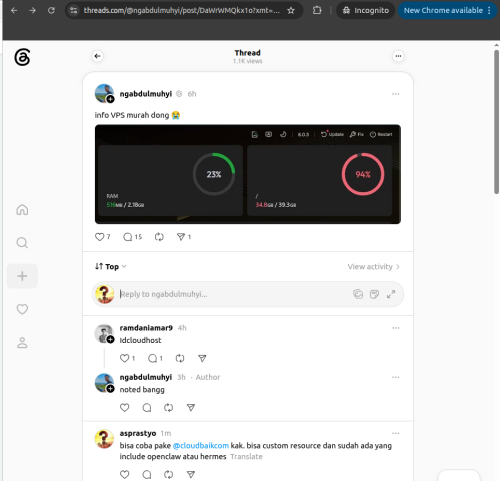The height and width of the screenshot is (481, 500).
Task: Like the 'noted bangg' reply
Action: click(124, 408)
